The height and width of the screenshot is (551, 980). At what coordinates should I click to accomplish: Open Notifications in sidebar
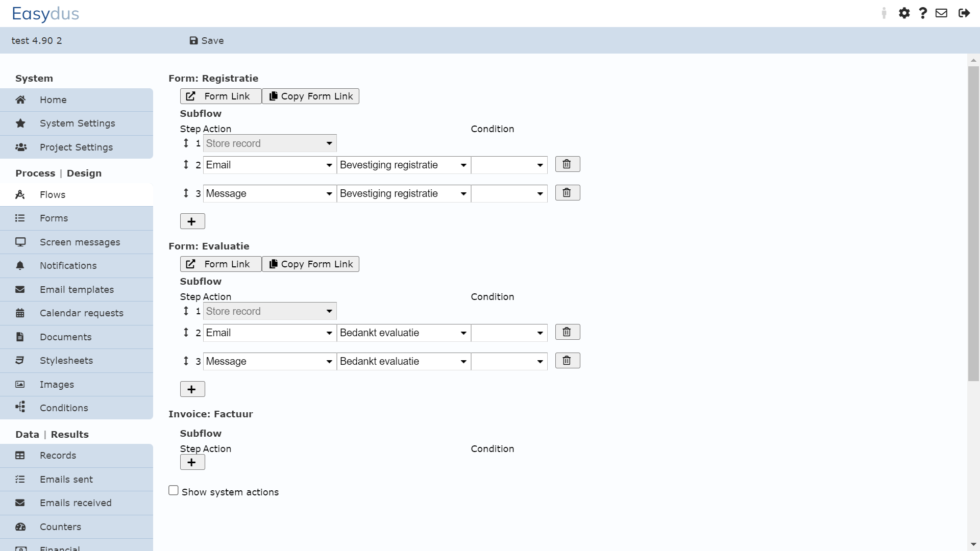pyautogui.click(x=77, y=266)
